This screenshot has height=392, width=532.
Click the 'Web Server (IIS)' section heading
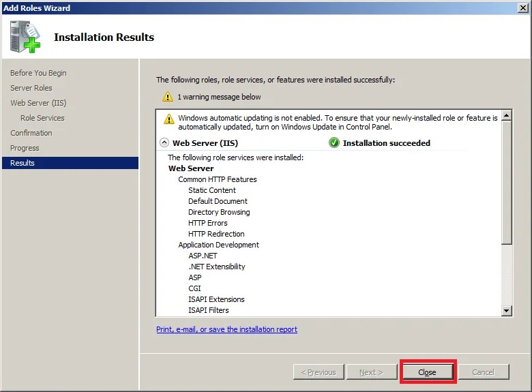(205, 143)
